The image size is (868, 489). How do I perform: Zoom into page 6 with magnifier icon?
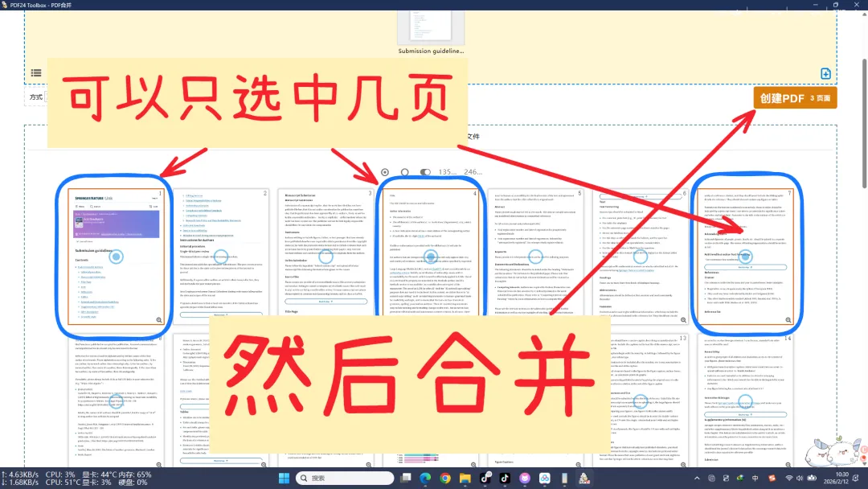[x=683, y=320]
